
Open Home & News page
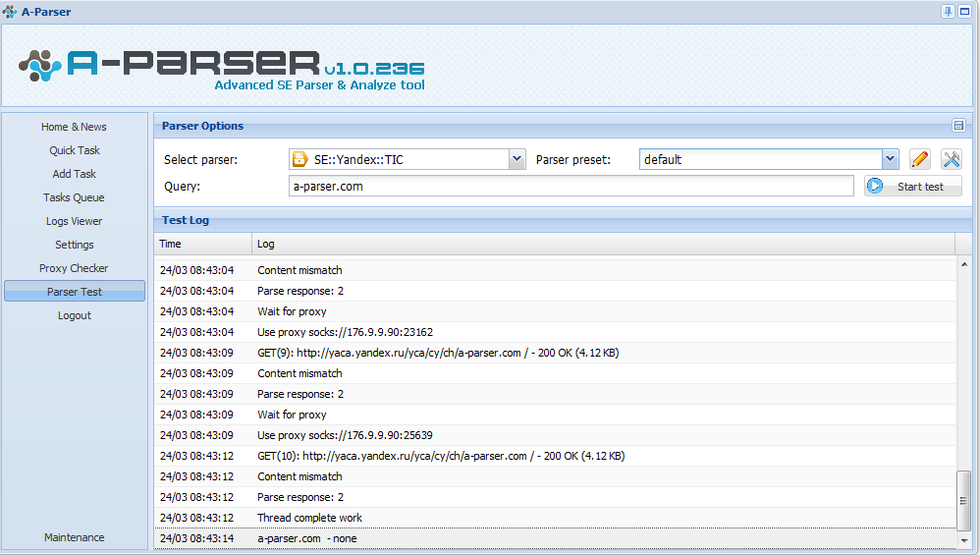(74, 127)
